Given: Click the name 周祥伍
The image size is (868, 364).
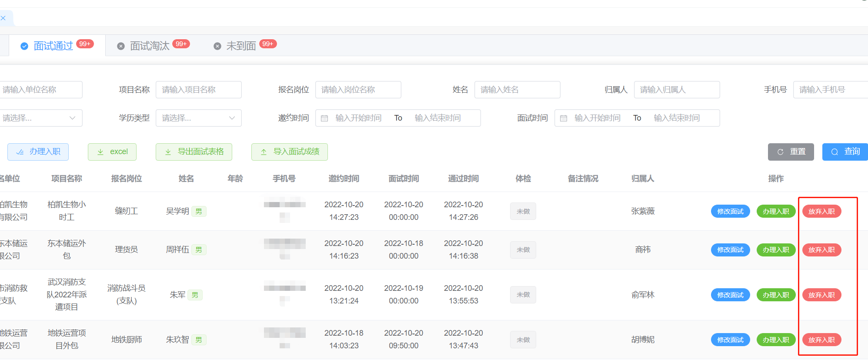Looking at the screenshot, I should tap(177, 249).
